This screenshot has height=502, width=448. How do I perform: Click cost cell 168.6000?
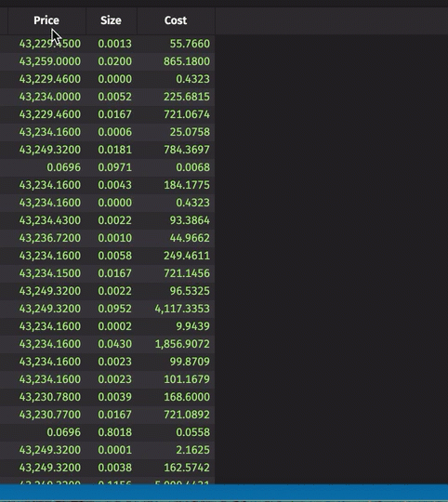pyautogui.click(x=187, y=397)
